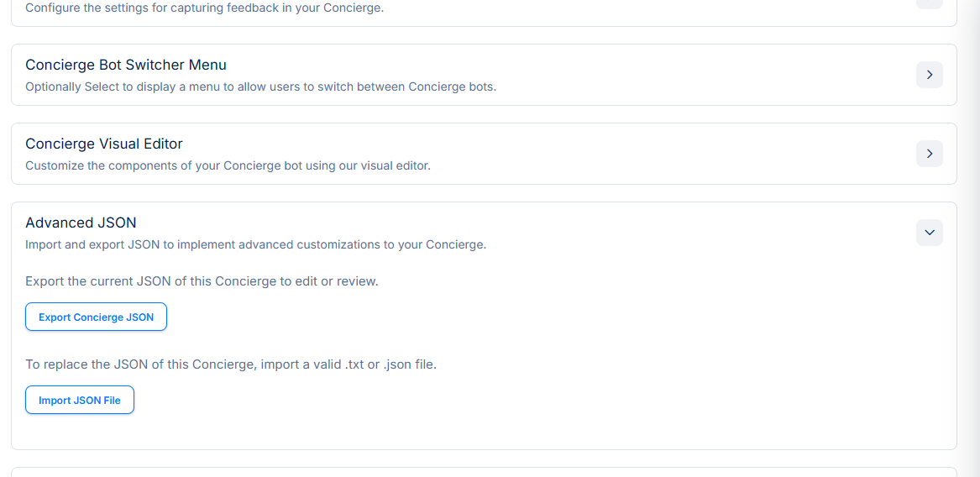The width and height of the screenshot is (980, 477).
Task: Select the Concierge Visual Editor heading
Action: point(104,144)
